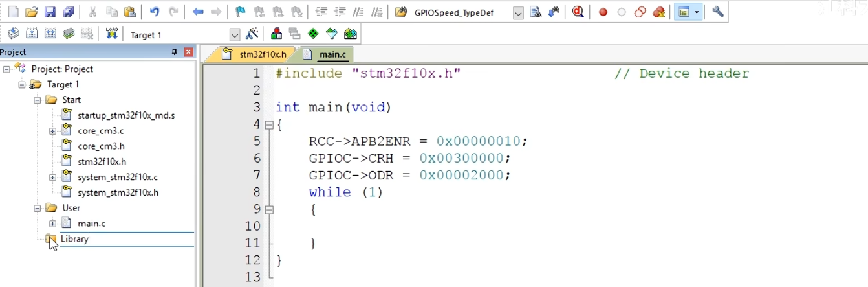This screenshot has height=287, width=868.
Task: Indent selected text icon
Action: point(321,12)
